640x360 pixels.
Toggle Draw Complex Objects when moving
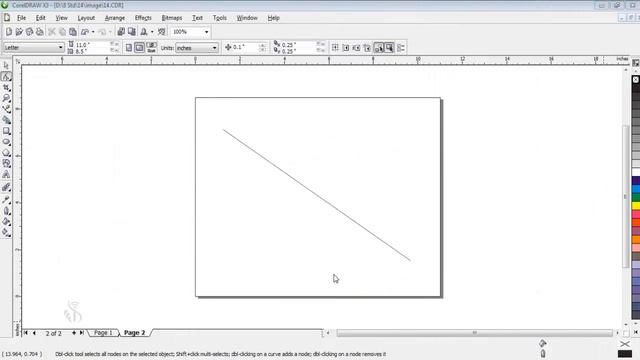click(x=378, y=48)
